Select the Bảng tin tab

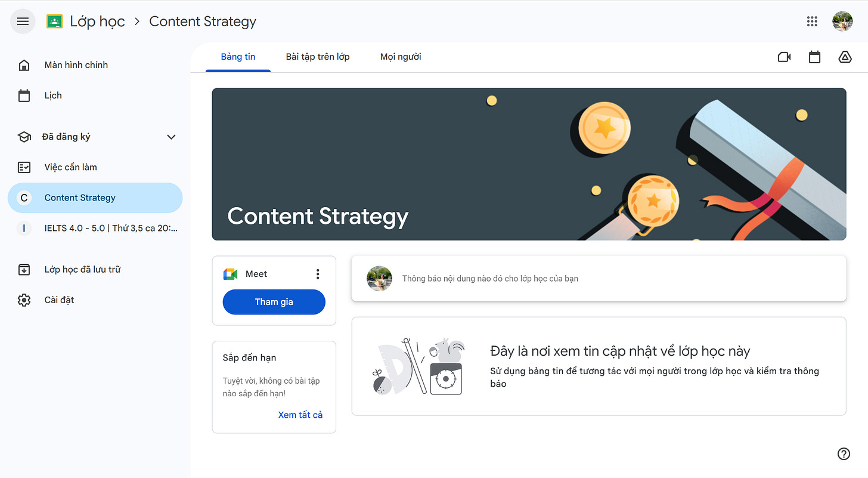click(x=238, y=57)
